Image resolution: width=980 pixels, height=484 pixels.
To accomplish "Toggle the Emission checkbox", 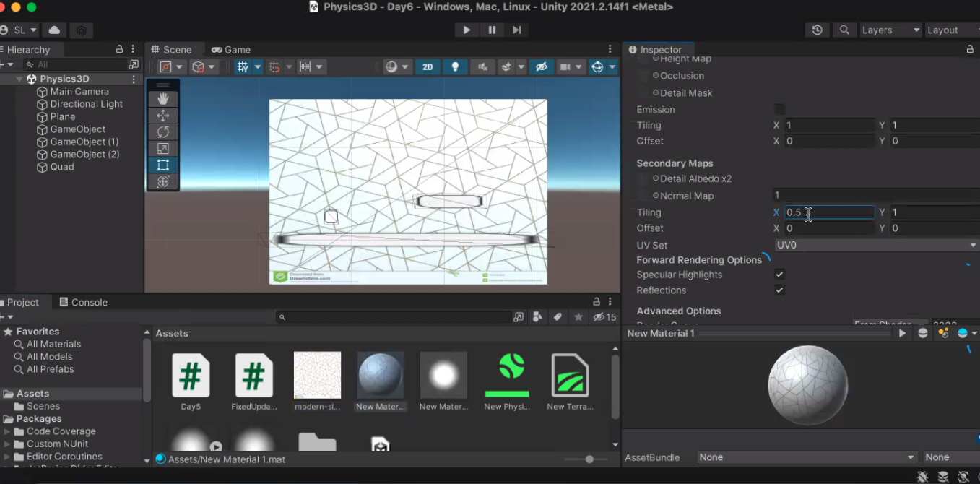I will click(x=779, y=109).
